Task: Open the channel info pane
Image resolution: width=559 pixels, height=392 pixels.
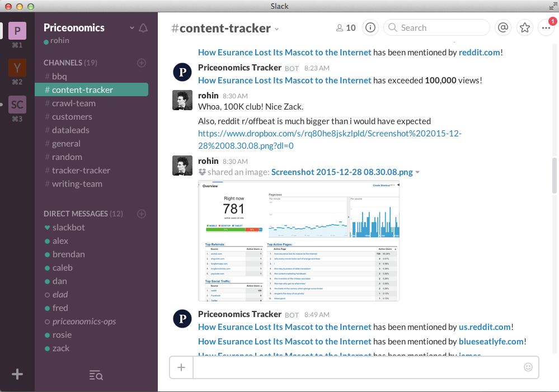Action: (370, 27)
